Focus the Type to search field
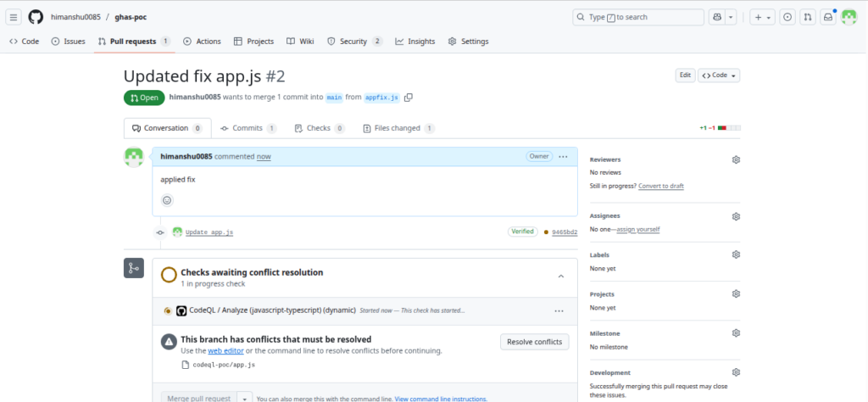The height and width of the screenshot is (402, 868). tap(638, 17)
